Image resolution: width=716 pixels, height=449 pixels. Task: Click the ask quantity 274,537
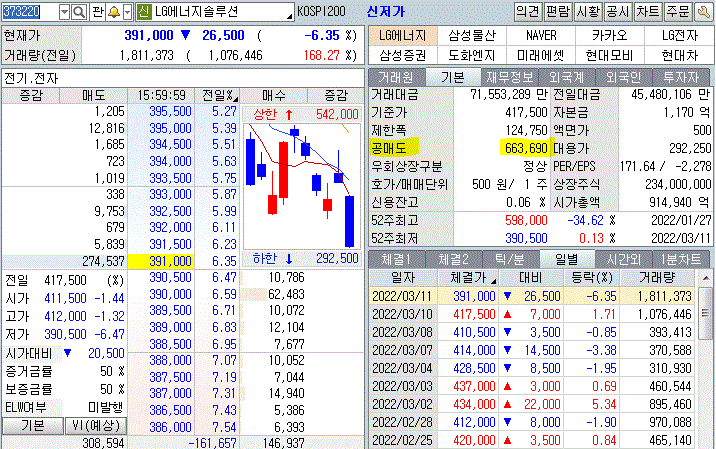coord(103,261)
